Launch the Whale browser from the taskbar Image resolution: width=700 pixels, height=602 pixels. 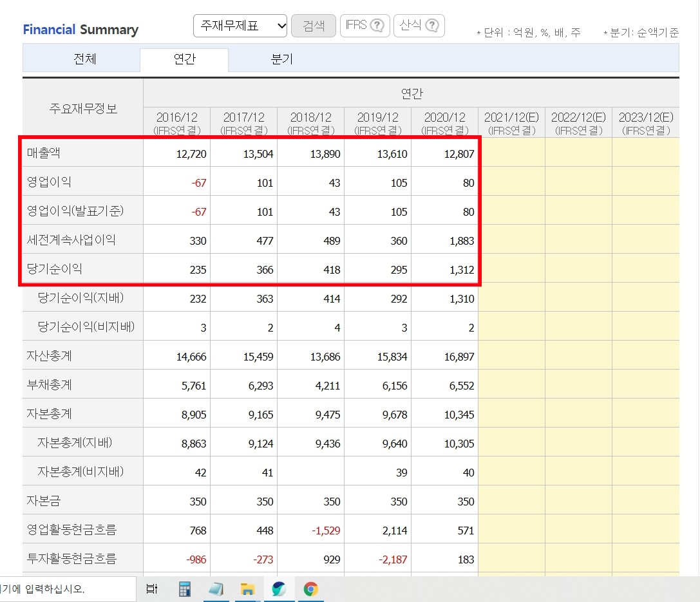(279, 588)
